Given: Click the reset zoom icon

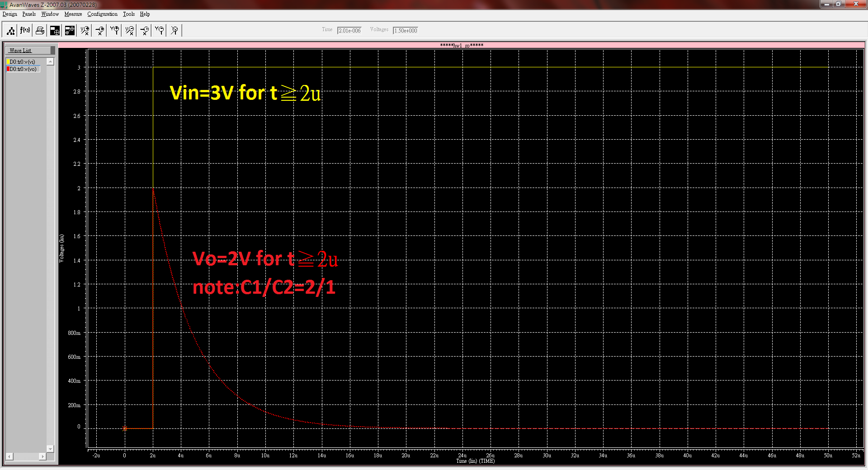Looking at the screenshot, I should tap(175, 31).
